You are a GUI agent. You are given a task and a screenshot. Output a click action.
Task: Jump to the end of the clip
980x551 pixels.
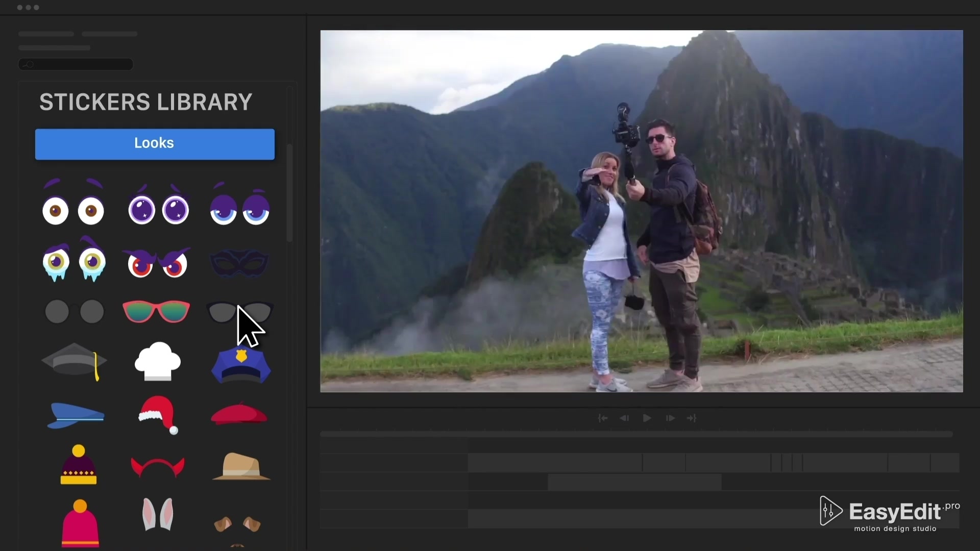[x=692, y=418]
